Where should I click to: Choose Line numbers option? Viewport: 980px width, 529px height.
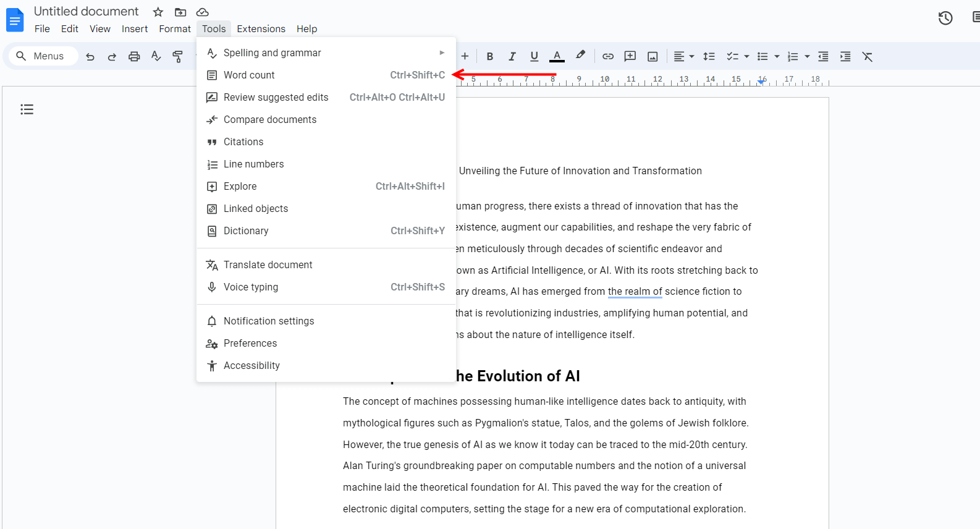(326, 164)
